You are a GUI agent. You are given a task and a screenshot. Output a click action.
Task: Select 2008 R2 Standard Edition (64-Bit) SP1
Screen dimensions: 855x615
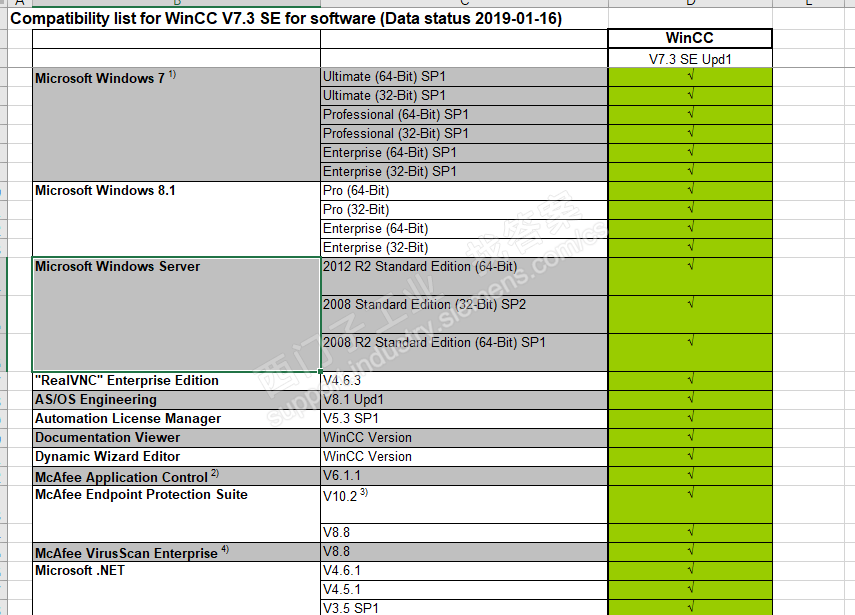464,352
